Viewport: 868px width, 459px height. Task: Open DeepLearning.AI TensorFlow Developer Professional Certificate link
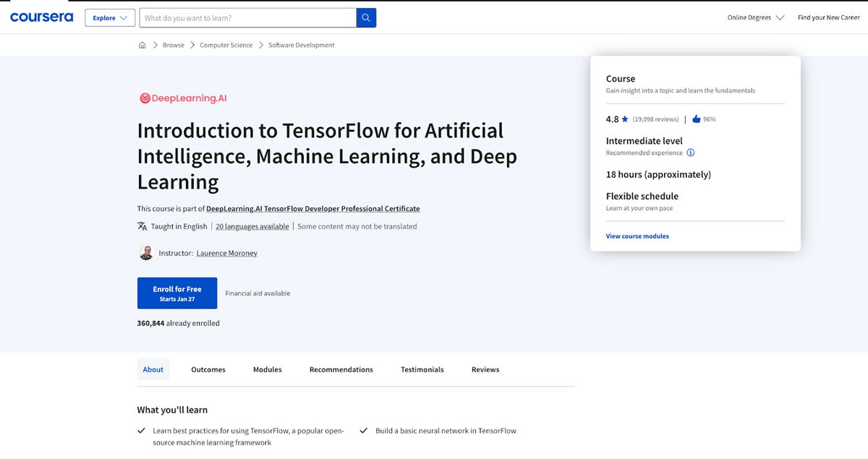point(313,208)
